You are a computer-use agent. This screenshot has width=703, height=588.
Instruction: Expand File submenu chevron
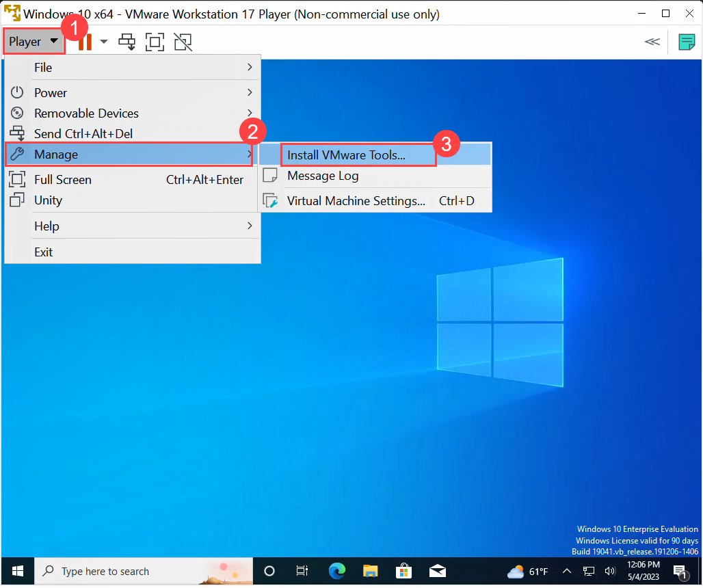[250, 67]
